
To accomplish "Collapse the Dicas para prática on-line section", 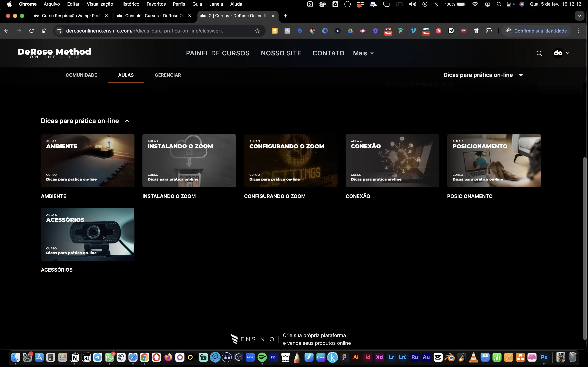I will click(127, 121).
